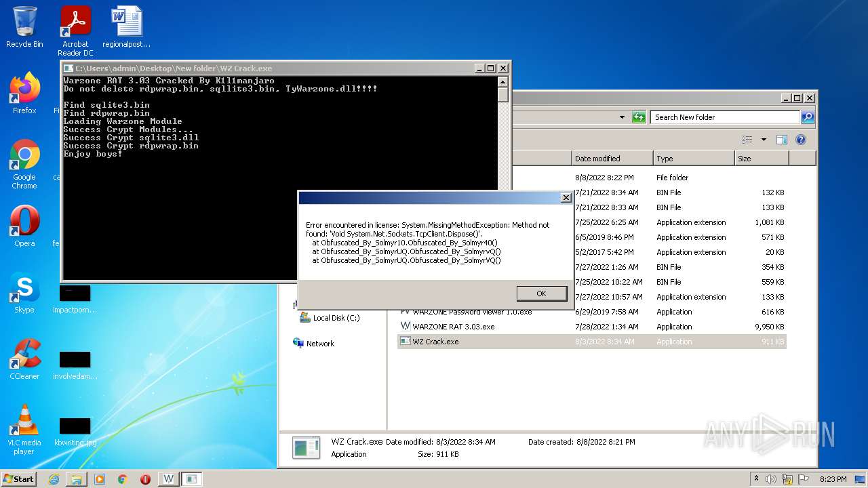Launch Firefox from the desktop
The width and height of the screenshot is (868, 488).
(24, 94)
